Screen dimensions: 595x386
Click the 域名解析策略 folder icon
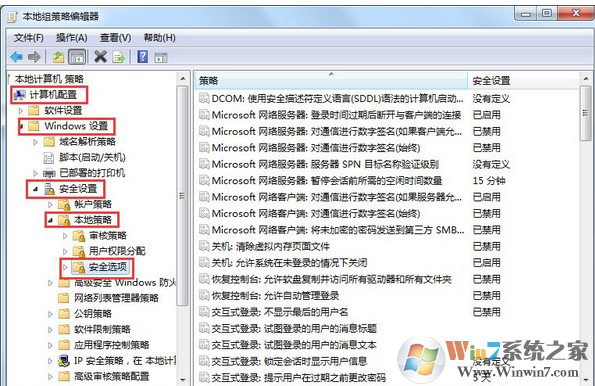pos(49,142)
